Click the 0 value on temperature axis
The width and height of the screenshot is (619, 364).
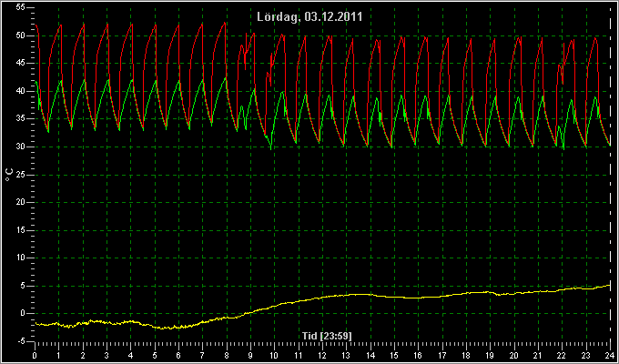click(23, 313)
